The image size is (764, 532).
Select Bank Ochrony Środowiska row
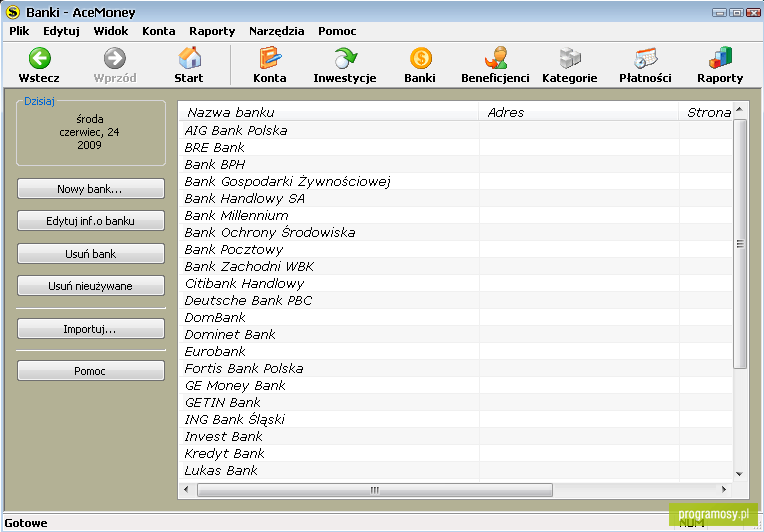click(456, 232)
